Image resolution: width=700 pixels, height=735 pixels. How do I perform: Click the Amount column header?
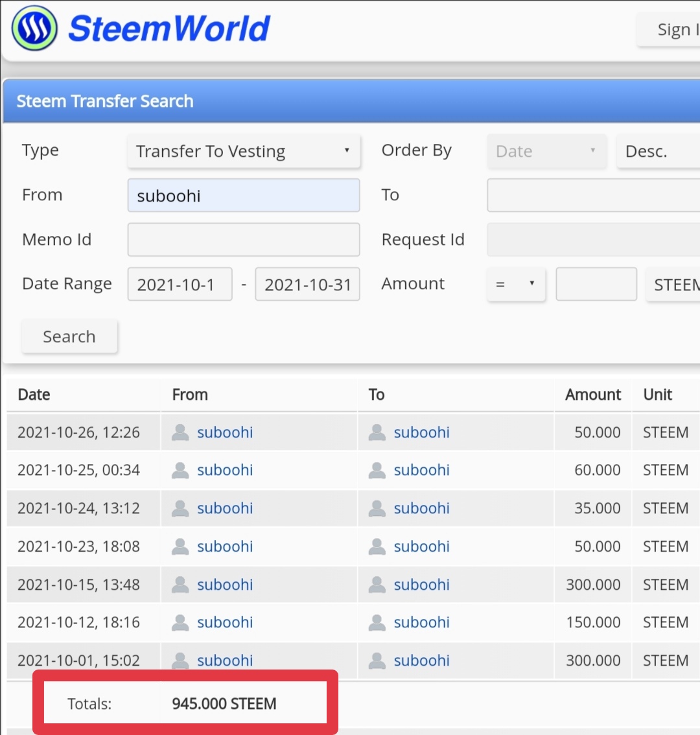(x=593, y=395)
